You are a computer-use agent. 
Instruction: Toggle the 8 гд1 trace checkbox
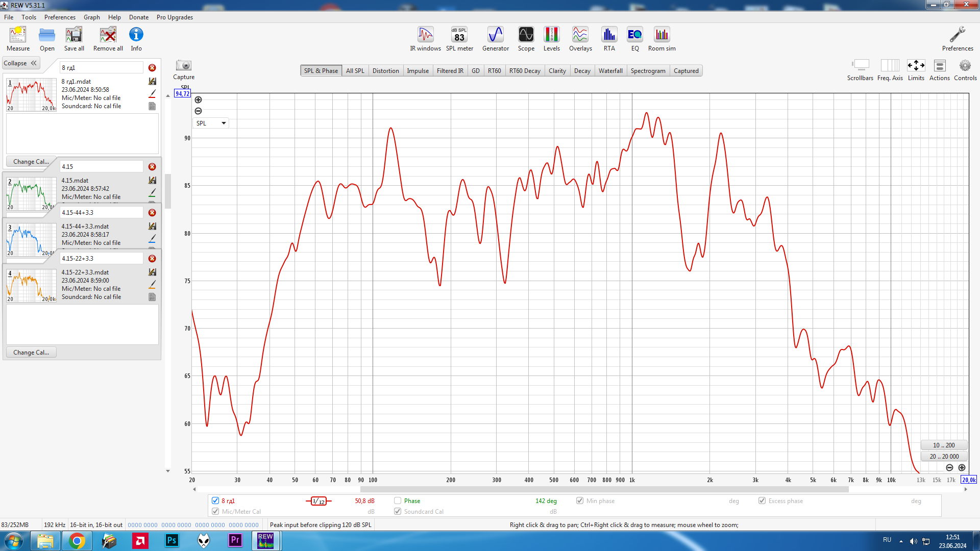click(215, 500)
